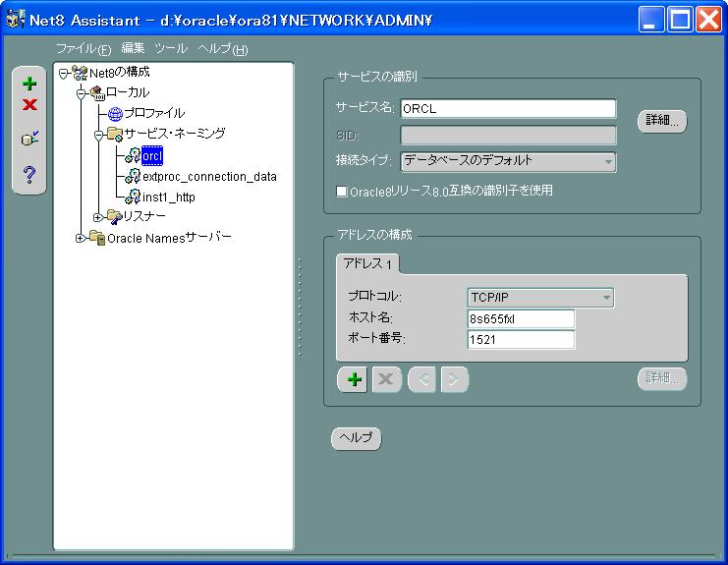Image resolution: width=728 pixels, height=565 pixels.
Task: Select ローカル label in the tree
Action: pos(128,92)
